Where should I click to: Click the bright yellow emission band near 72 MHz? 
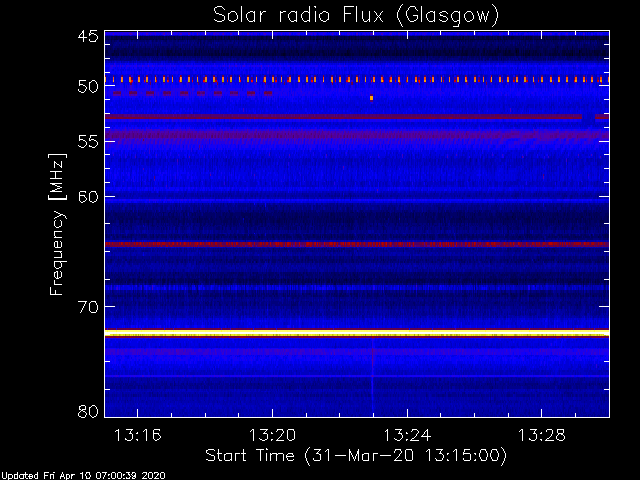pyautogui.click(x=357, y=333)
